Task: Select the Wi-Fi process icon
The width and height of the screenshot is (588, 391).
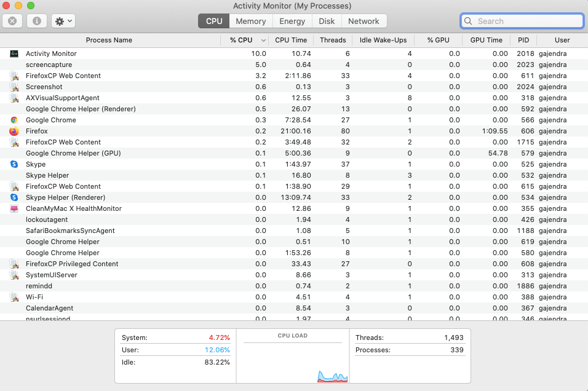Action: click(x=14, y=297)
